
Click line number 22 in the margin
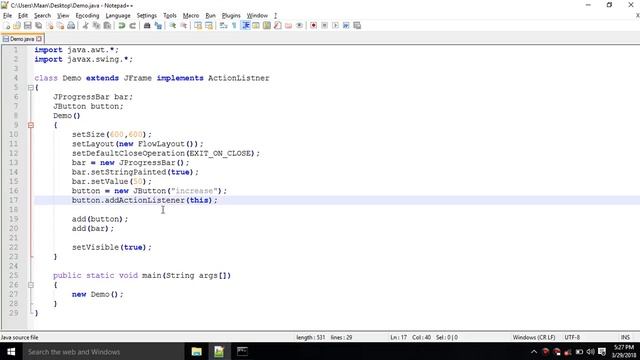click(x=13, y=247)
